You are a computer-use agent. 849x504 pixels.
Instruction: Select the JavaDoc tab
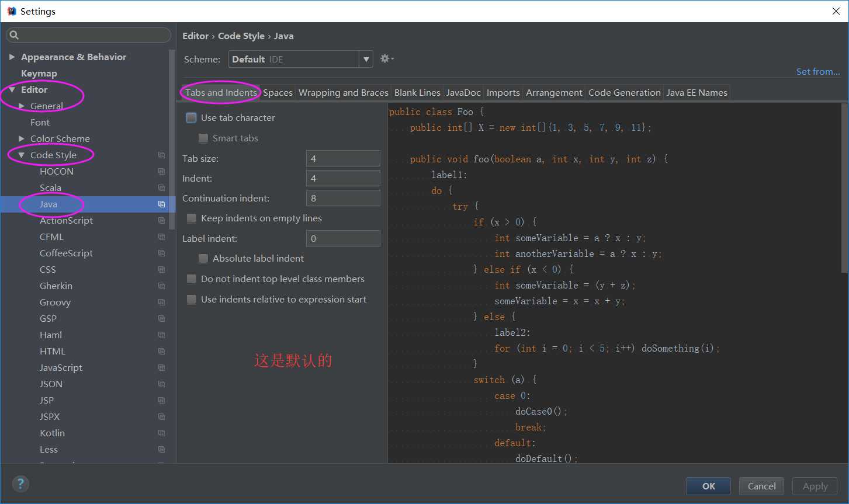[x=463, y=92]
